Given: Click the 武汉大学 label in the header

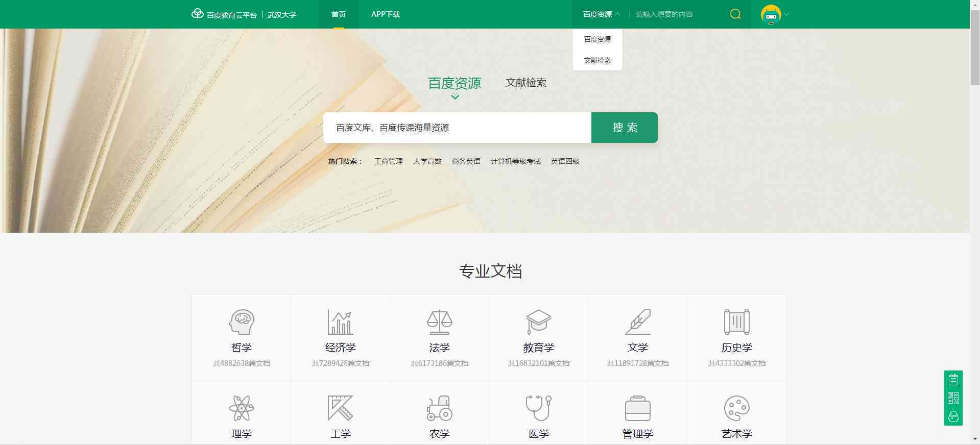Looking at the screenshot, I should (x=282, y=15).
